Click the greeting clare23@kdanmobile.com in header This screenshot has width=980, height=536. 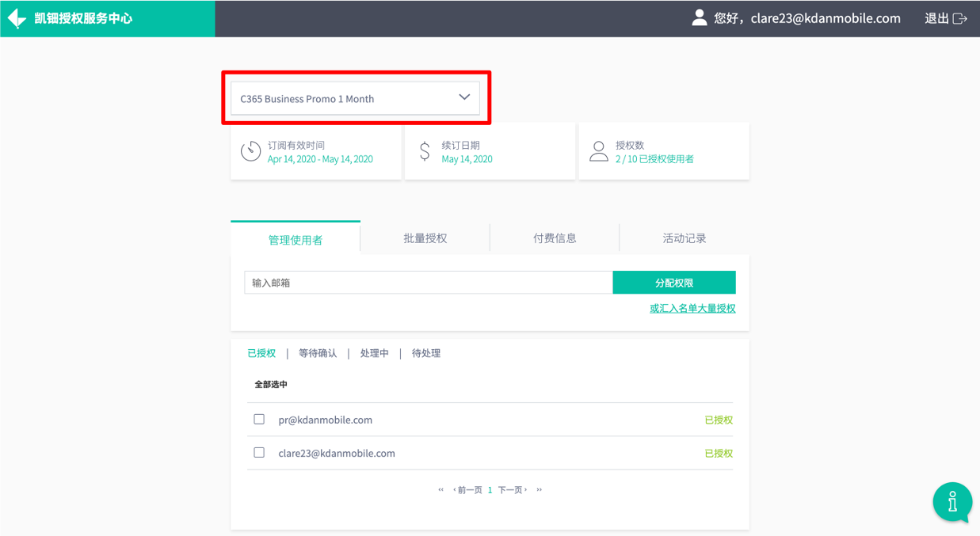pyautogui.click(x=807, y=18)
